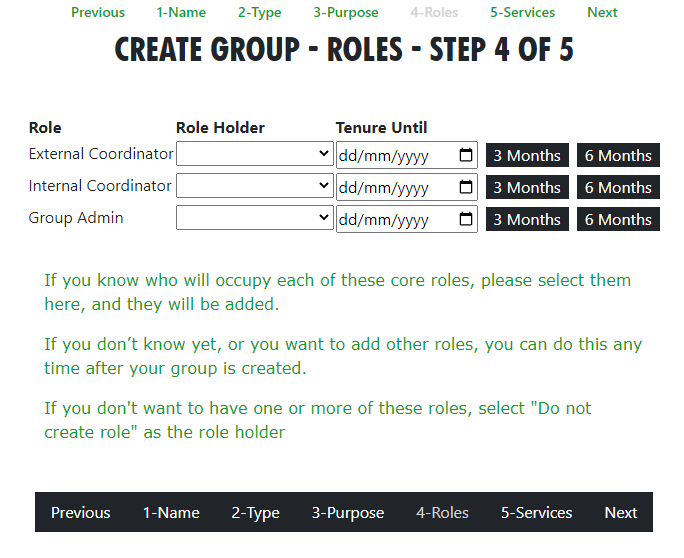Screen dimensions: 684x558
Task: Set Group Admin tenure to 6 Months
Action: 618,219
